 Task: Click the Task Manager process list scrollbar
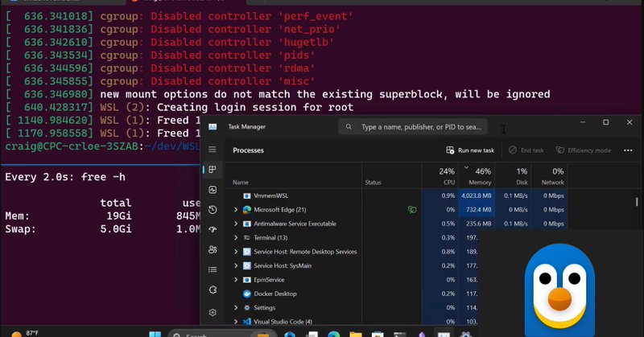[x=637, y=202]
